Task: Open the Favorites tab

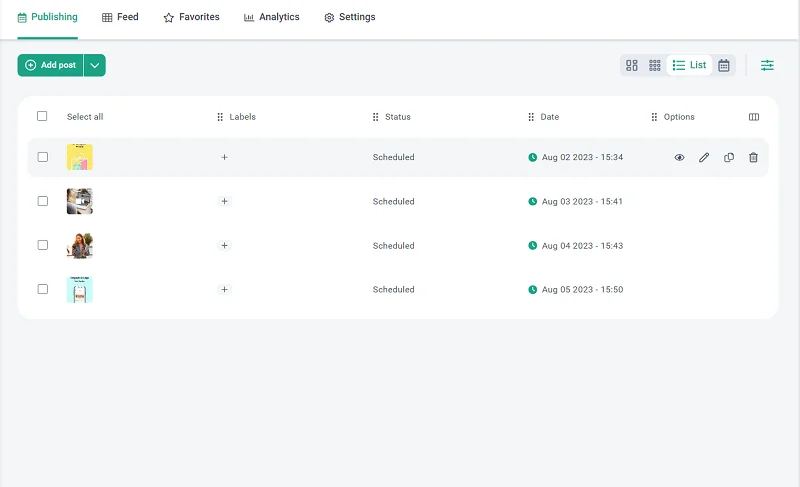Action: coord(191,17)
